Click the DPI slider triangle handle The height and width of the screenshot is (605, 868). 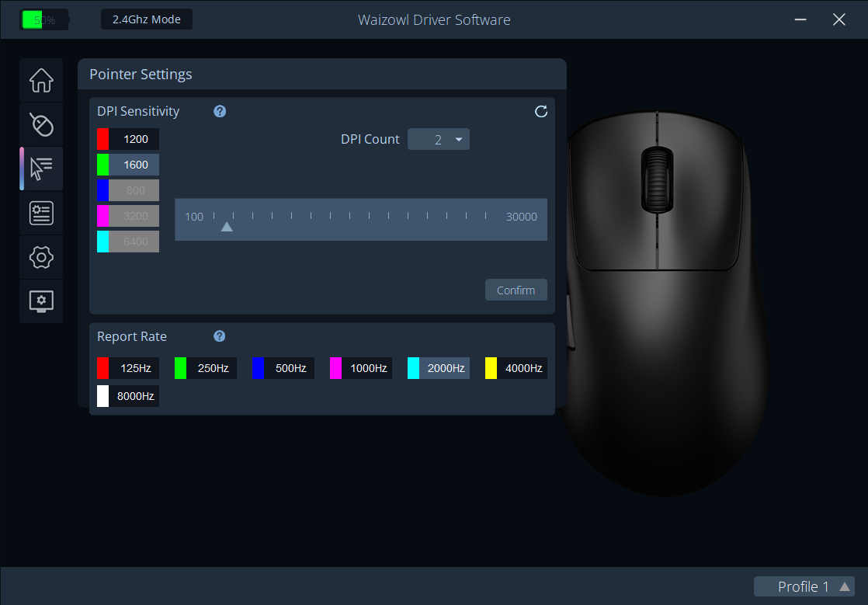[227, 227]
